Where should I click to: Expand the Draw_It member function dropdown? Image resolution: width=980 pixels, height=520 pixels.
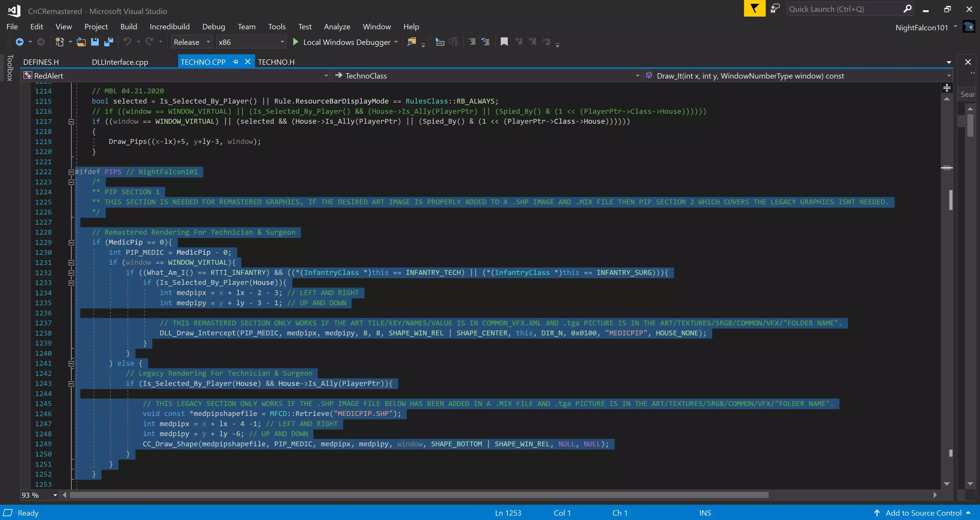(948, 76)
